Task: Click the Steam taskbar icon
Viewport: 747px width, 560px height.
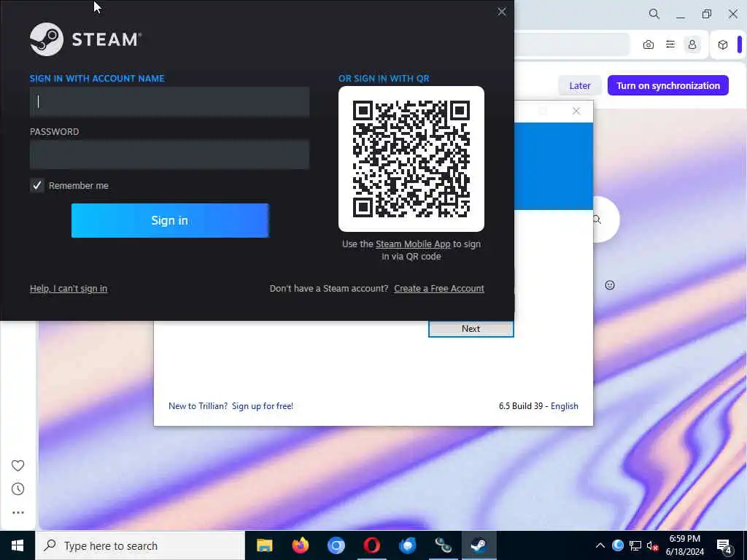Action: click(479, 545)
